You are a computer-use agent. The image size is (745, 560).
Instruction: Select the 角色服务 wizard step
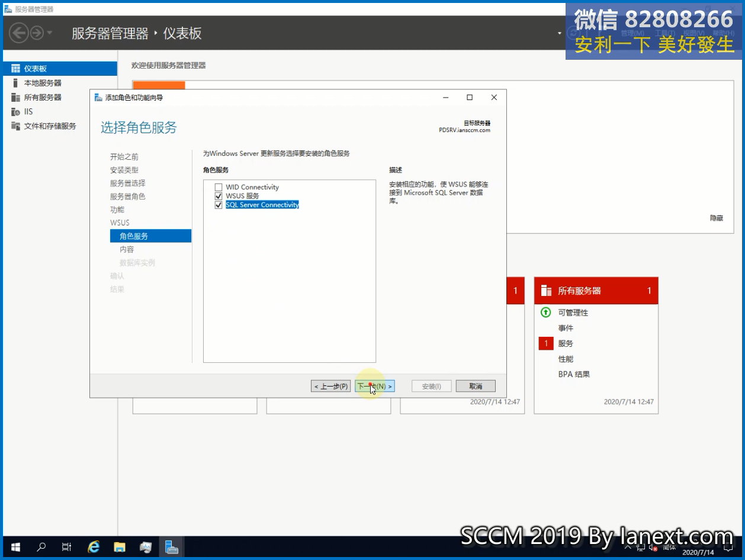pyautogui.click(x=150, y=236)
